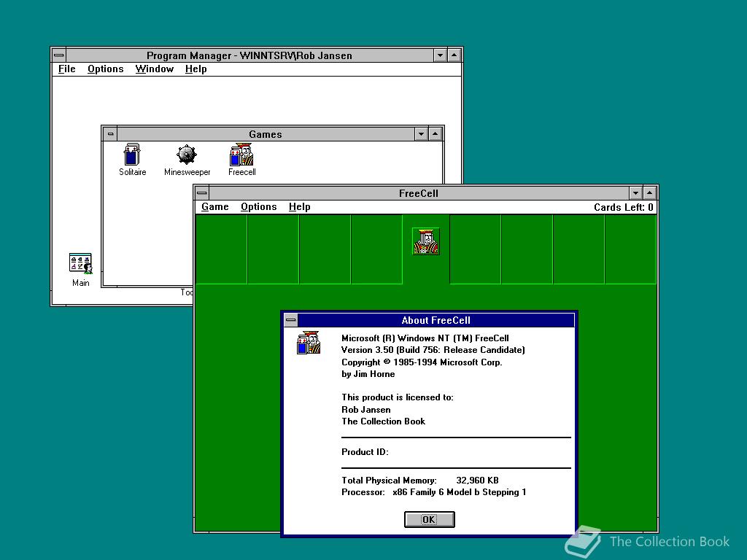Open Minesweeper from the Games group
747x560 pixels.
tap(186, 155)
